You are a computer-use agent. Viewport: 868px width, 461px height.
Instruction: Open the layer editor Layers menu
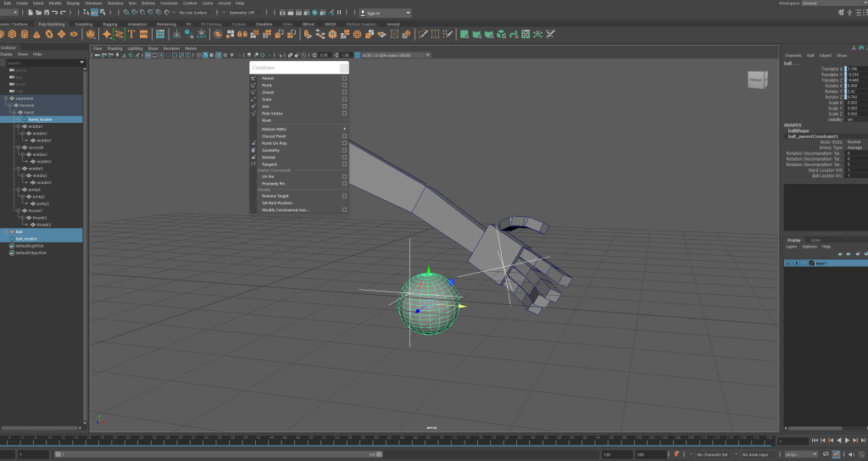coord(792,247)
